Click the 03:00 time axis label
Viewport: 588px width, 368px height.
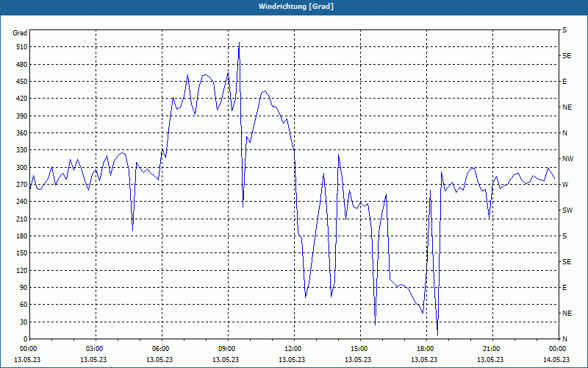(93, 349)
